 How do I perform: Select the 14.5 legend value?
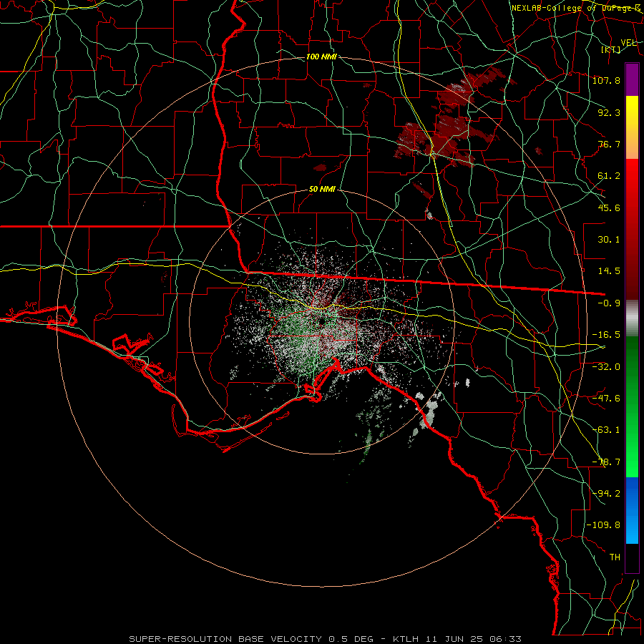click(609, 271)
